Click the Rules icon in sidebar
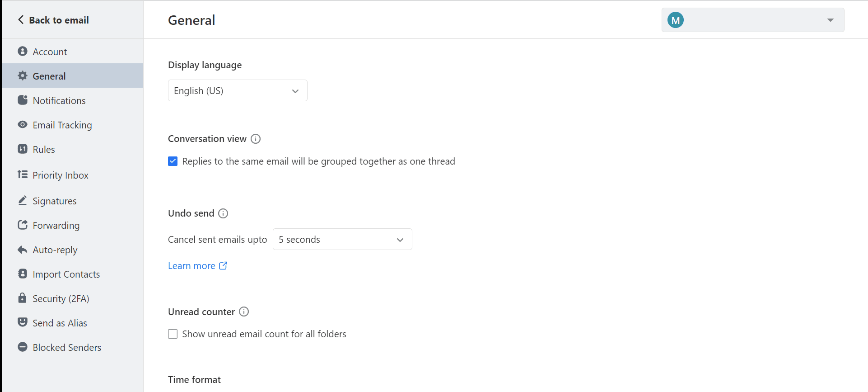The width and height of the screenshot is (868, 392). [x=22, y=149]
